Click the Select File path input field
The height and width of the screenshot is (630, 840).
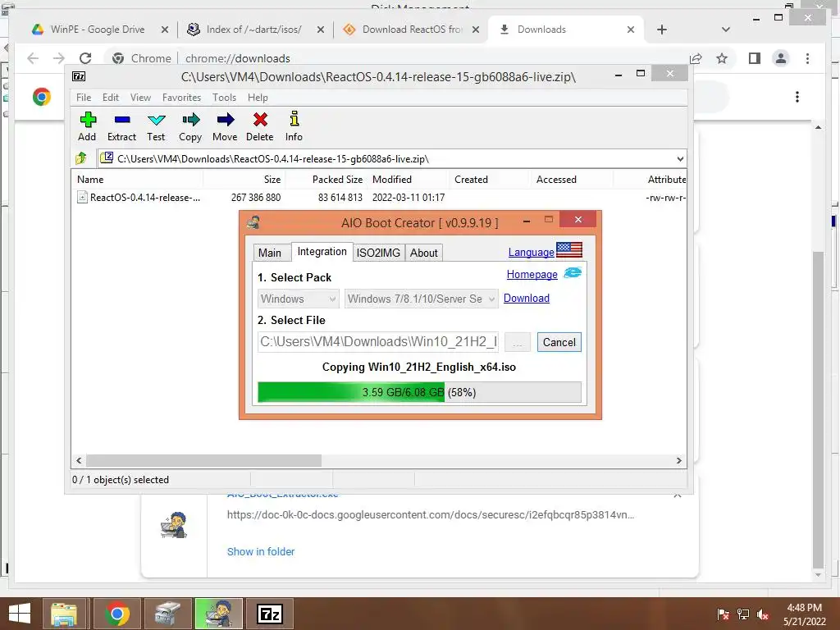pyautogui.click(x=378, y=342)
